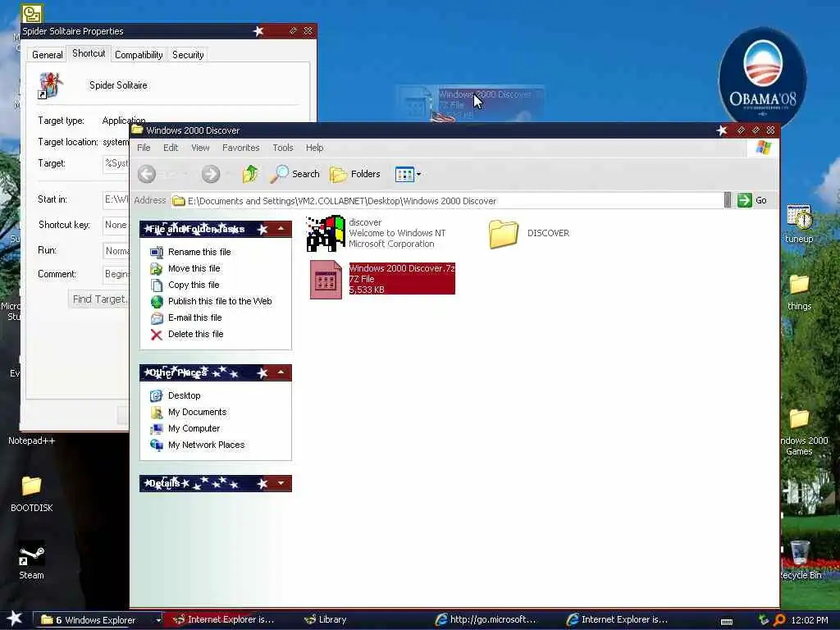Screen dimensions: 840x630
Task: Collapse the Other Places panel
Action: [281, 372]
